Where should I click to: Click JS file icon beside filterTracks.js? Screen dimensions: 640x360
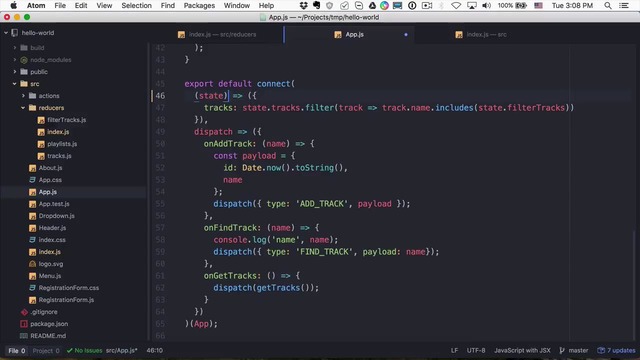(x=41, y=120)
